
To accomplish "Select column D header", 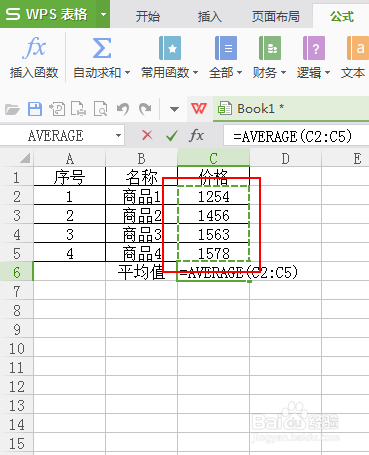I will click(285, 158).
